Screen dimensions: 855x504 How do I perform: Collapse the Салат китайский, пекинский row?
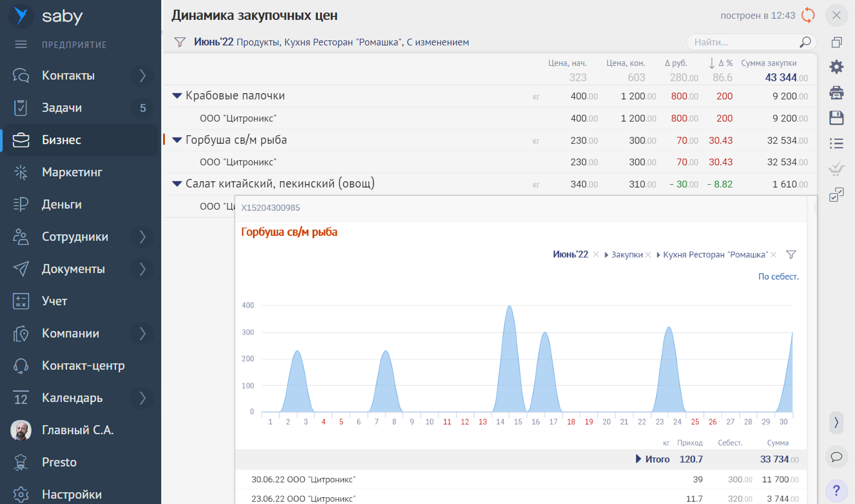177,184
